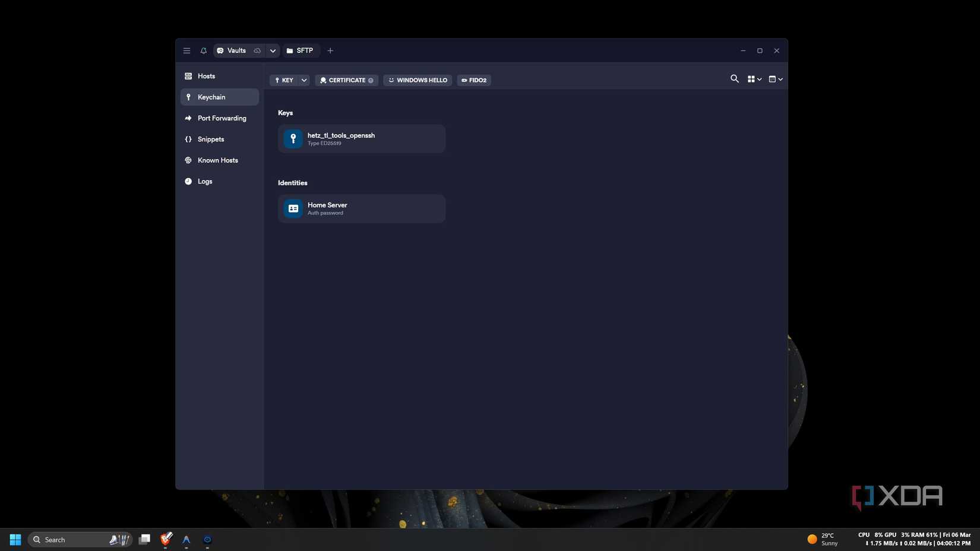Select the Port Forwarding sidebar icon
980x551 pixels.
point(189,118)
